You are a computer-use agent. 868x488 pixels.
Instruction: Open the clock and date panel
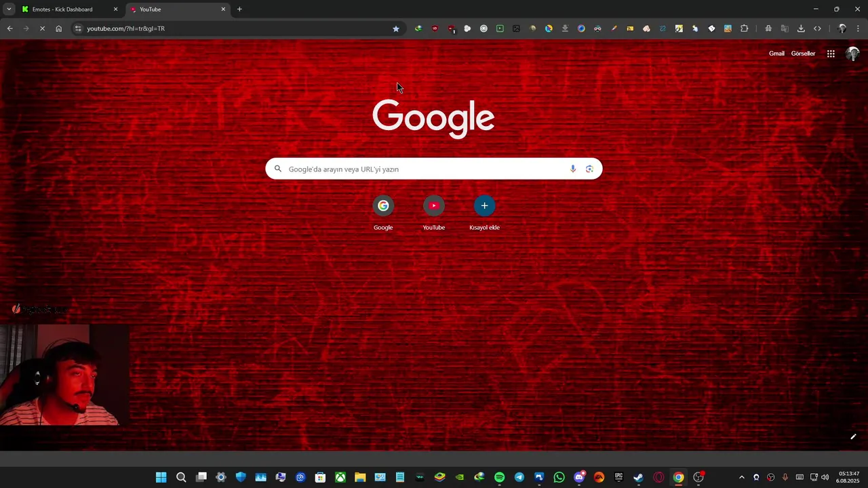pos(849,477)
